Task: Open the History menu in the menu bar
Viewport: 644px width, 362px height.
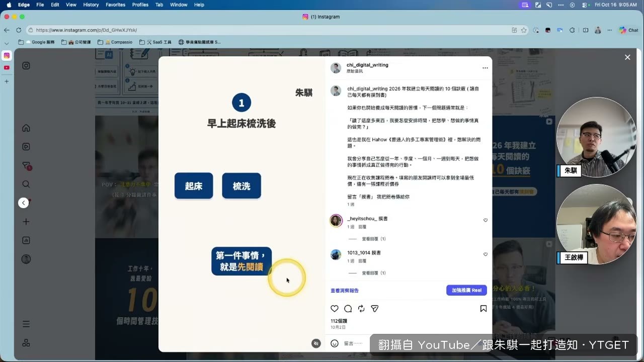Action: pos(91,5)
